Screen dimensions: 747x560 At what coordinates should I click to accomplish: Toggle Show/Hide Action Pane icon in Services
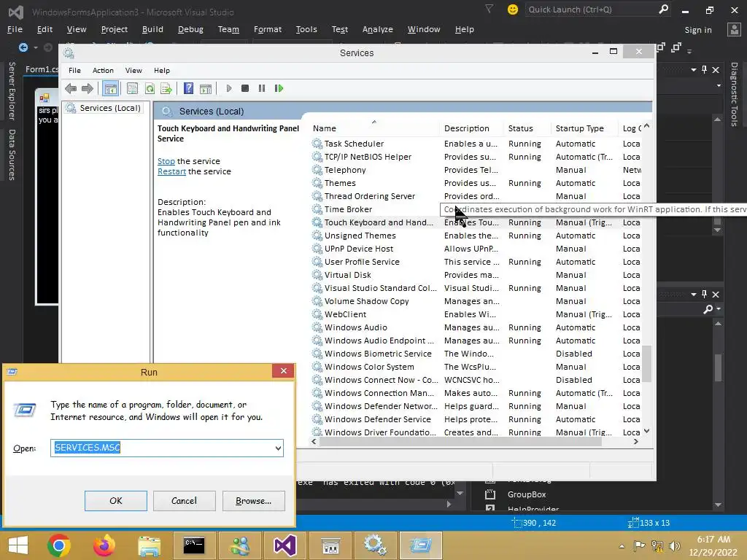tap(206, 88)
